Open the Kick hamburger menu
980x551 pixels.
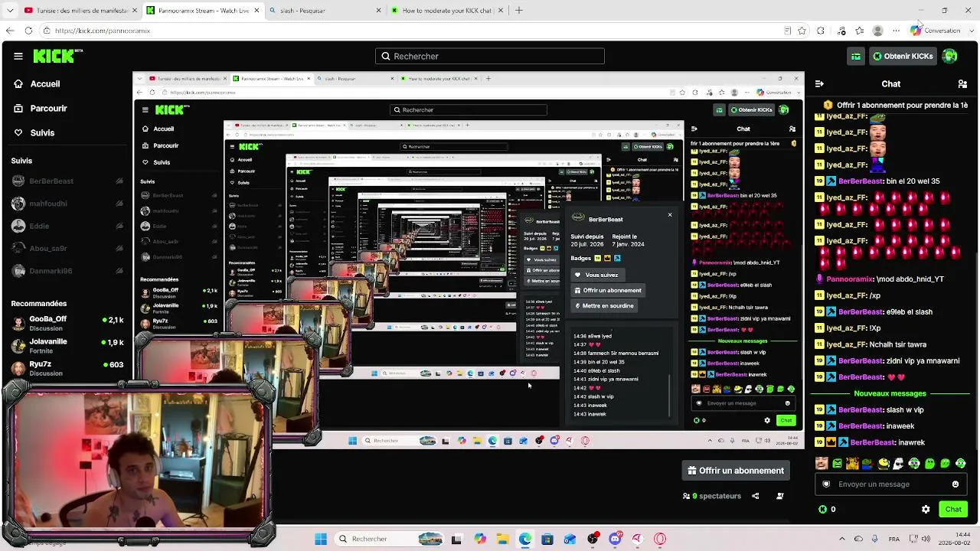click(18, 56)
